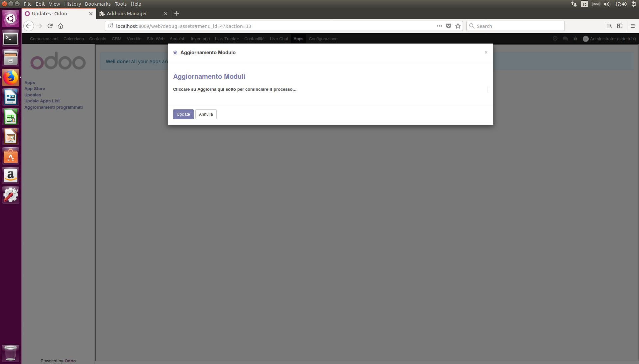Open the Conversations chat icon in Odoo
Image resolution: width=639 pixels, height=364 pixels.
565,39
